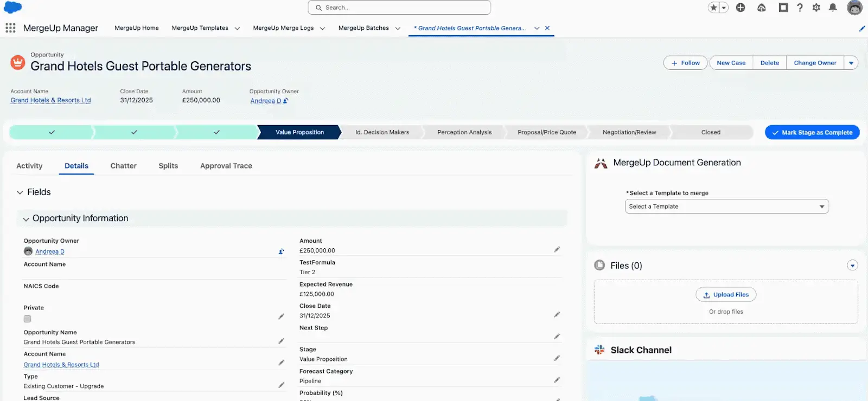
Task: Open the global actions plus icon
Action: 741,8
